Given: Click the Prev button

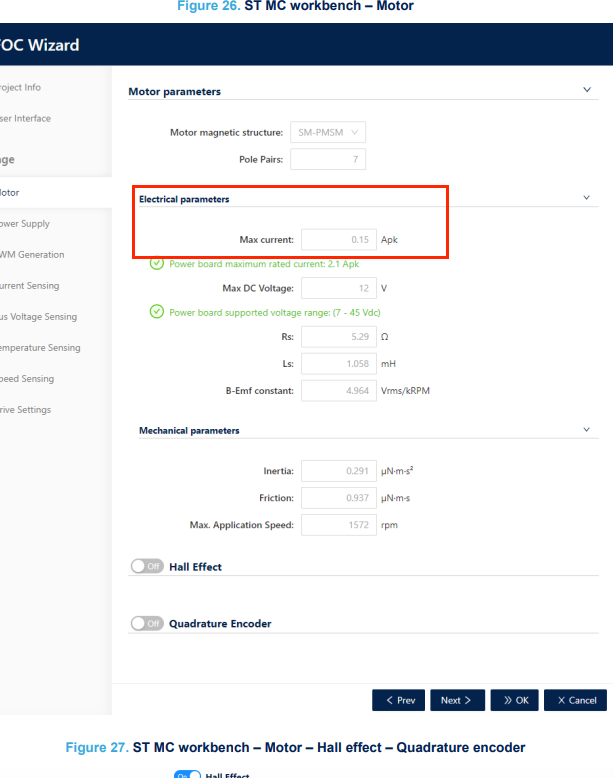Looking at the screenshot, I should (398, 700).
